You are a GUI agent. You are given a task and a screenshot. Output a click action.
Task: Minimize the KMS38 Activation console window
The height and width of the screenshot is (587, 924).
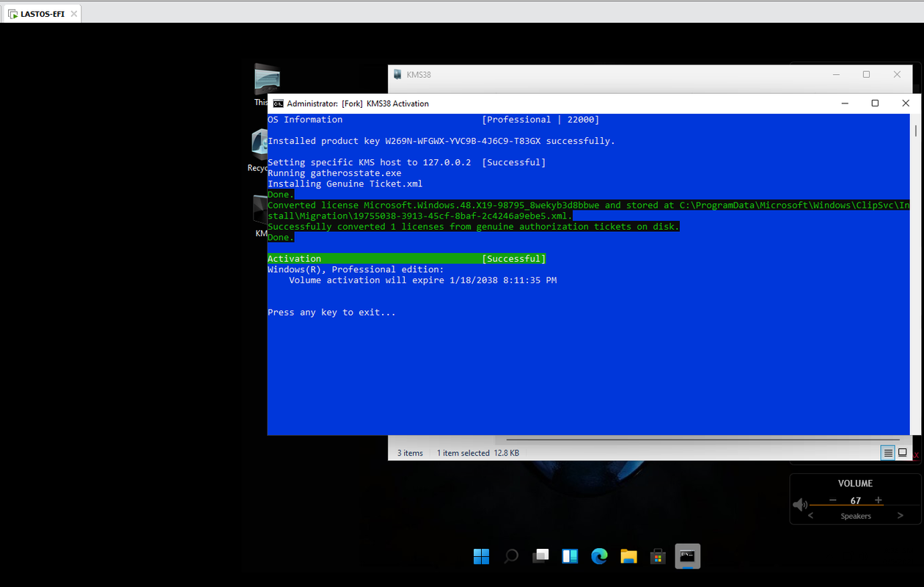(x=845, y=103)
